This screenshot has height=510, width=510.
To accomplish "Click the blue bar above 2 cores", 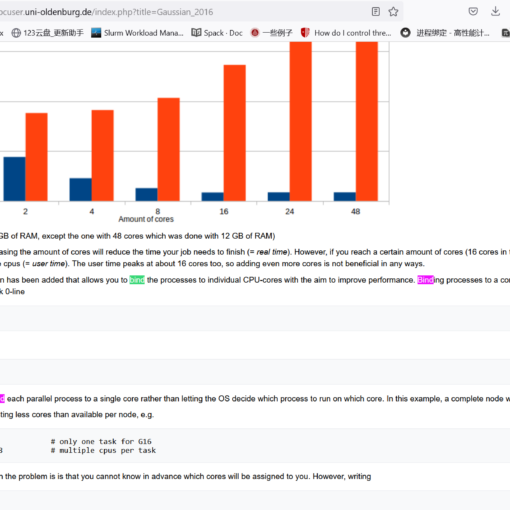I will pyautogui.click(x=14, y=179).
